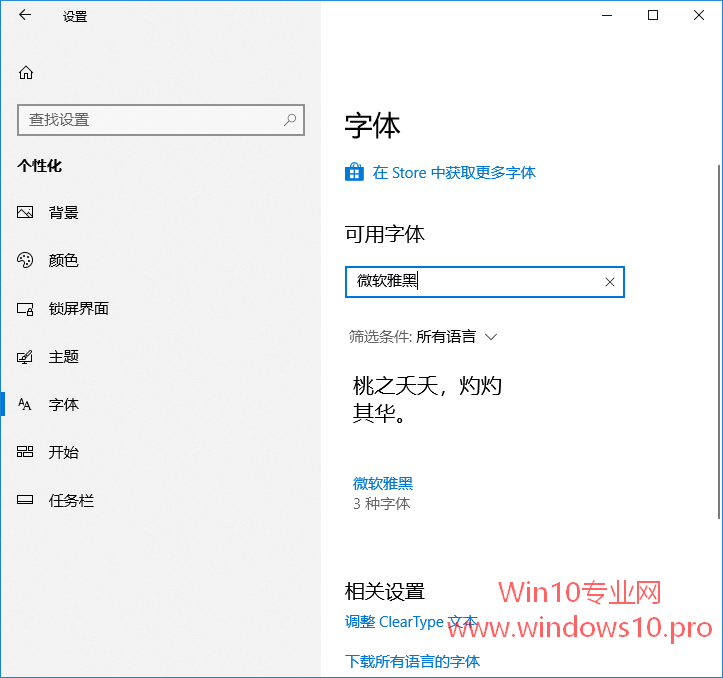723x678 pixels.
Task: Click the 3 种字体 text
Action: (381, 504)
